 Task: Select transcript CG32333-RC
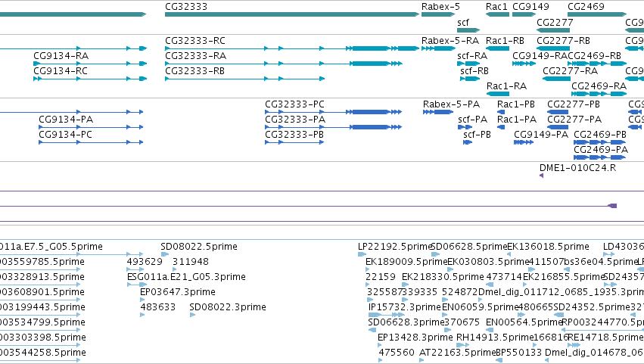point(195,41)
